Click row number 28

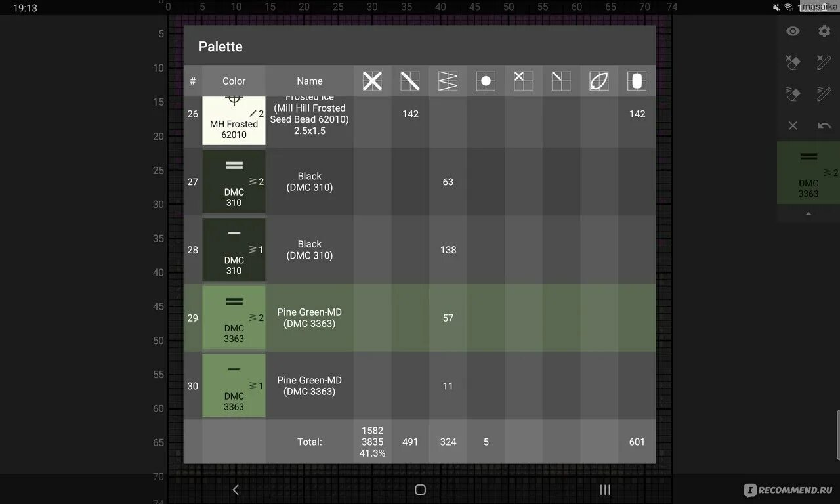(x=192, y=250)
